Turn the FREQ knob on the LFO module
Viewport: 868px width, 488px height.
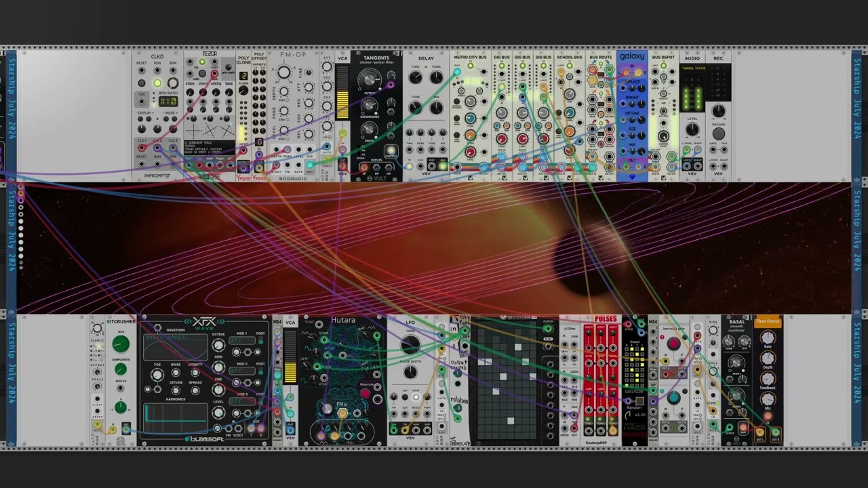410,344
